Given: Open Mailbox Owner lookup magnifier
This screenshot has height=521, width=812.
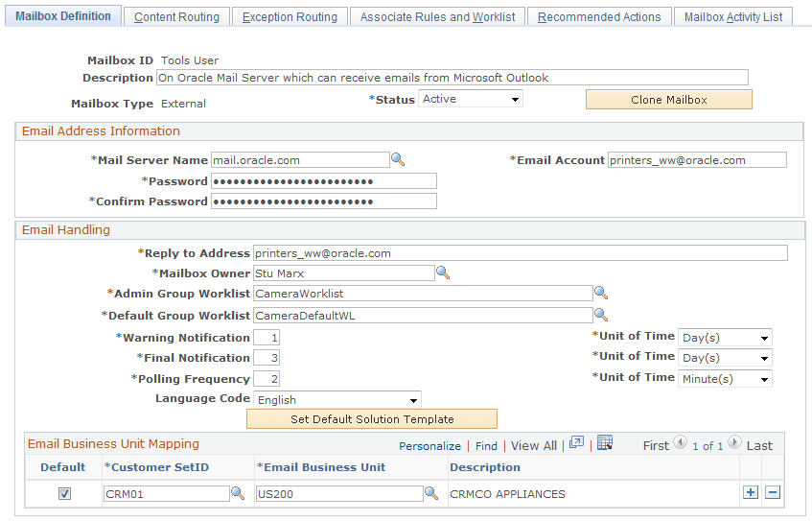Looking at the screenshot, I should click(443, 272).
